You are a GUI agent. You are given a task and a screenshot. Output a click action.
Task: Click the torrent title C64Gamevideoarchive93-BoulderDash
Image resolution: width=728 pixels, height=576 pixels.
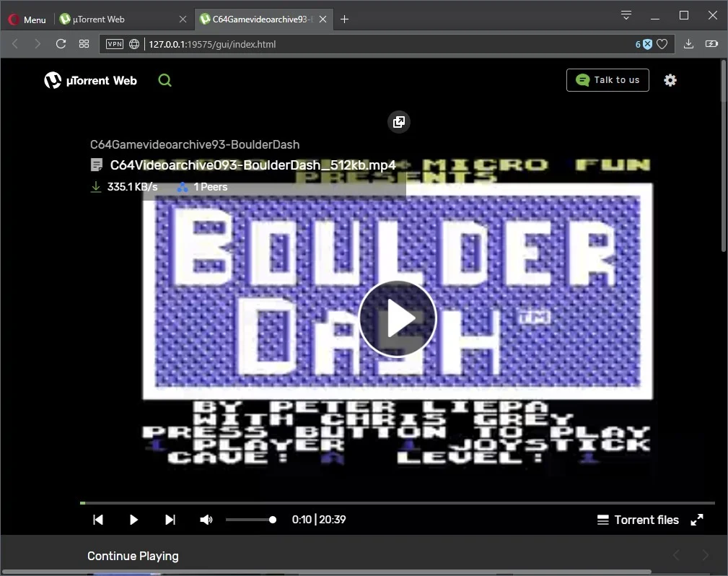(x=195, y=144)
